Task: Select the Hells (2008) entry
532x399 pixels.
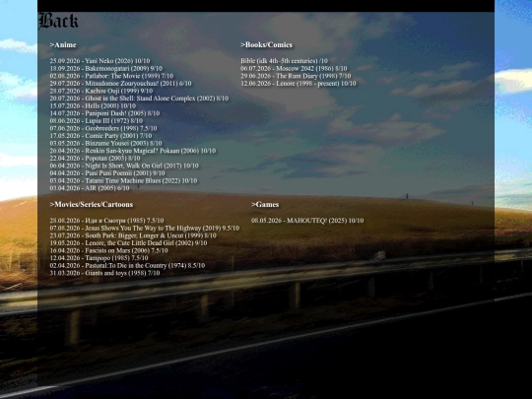Action: tap(93, 105)
